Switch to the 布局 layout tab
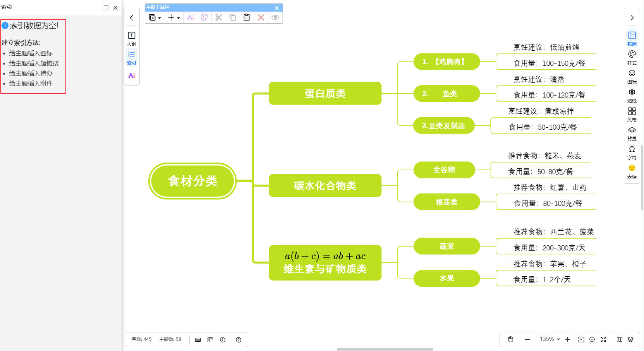This screenshot has width=644, height=351. pos(632,38)
